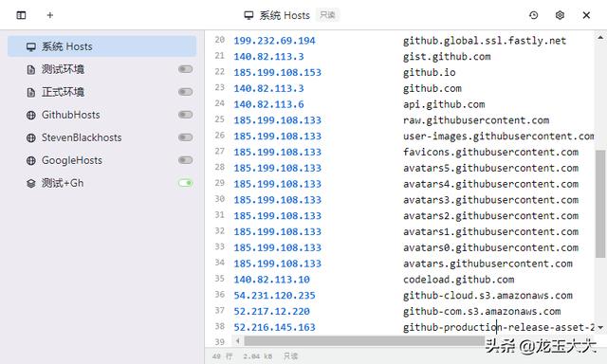The image size is (607, 364).
Task: Click the line count status entry
Action: coord(223,356)
